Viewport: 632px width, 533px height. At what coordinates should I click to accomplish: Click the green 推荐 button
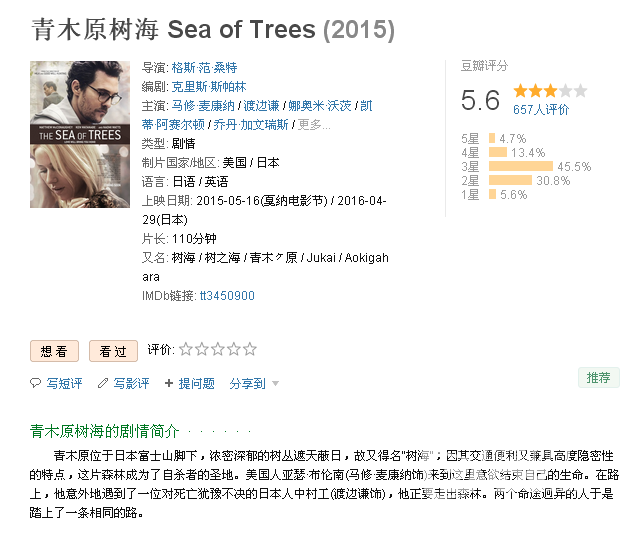click(599, 378)
